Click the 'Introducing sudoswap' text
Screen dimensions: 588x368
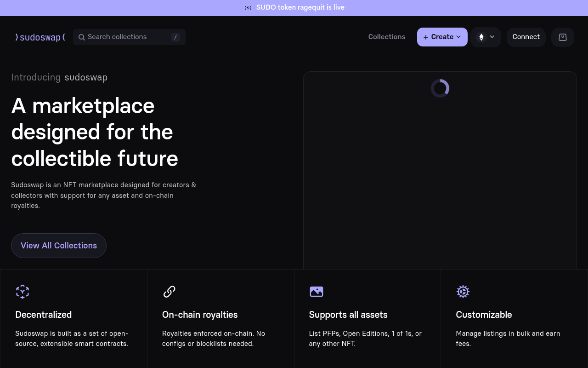coord(59,77)
